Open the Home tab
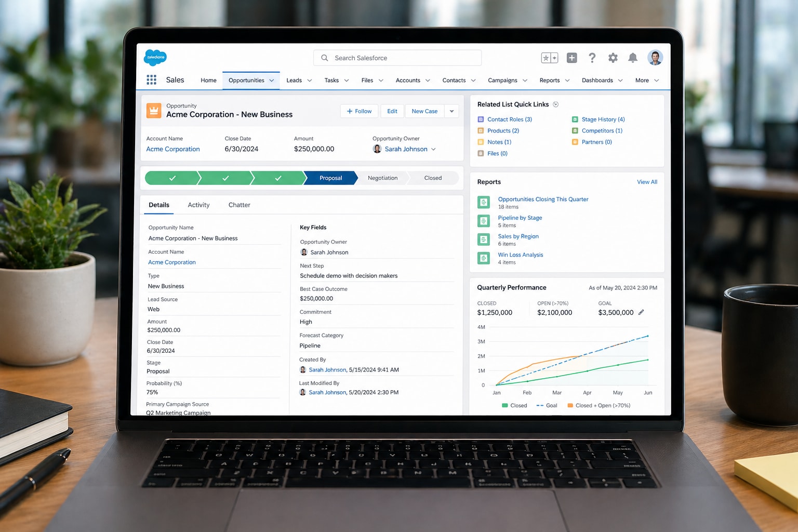Screen dimensions: 798x532 208,81
